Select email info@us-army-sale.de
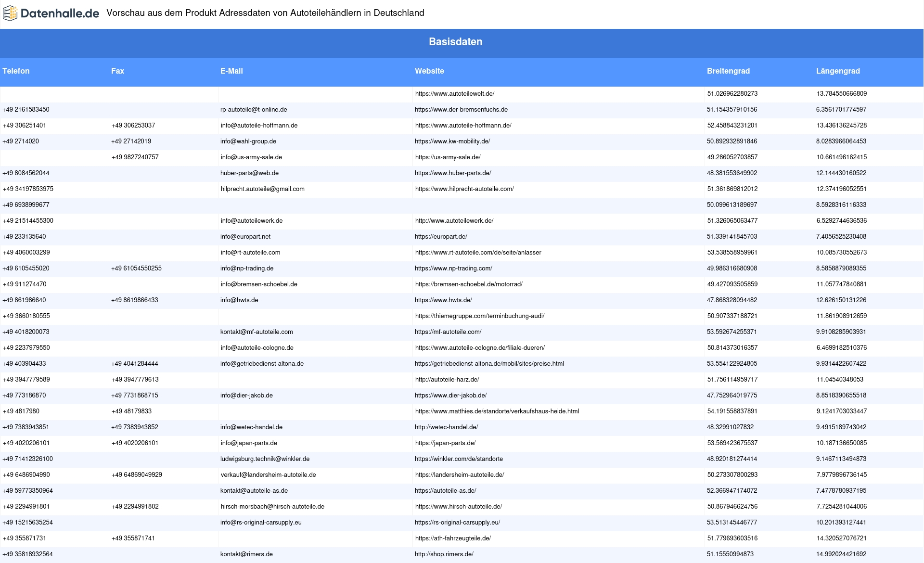 pos(251,157)
